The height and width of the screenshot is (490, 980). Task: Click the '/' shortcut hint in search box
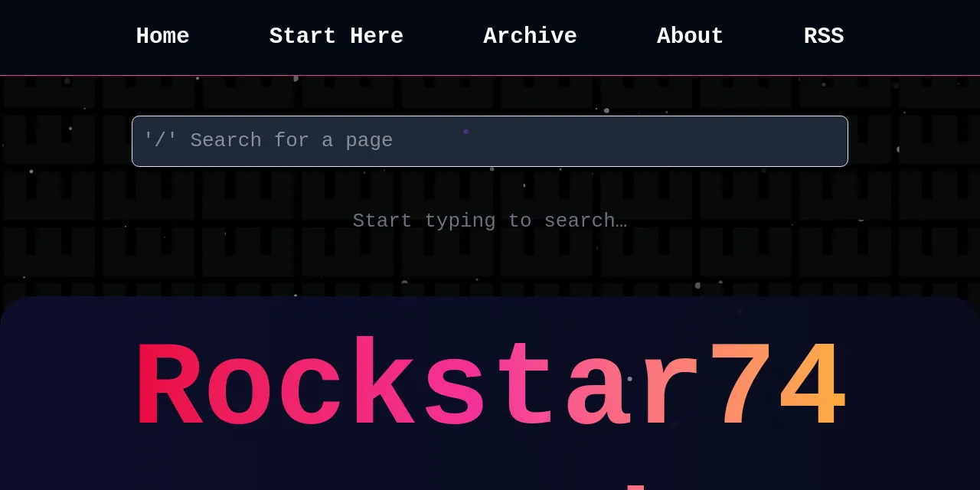tap(159, 141)
